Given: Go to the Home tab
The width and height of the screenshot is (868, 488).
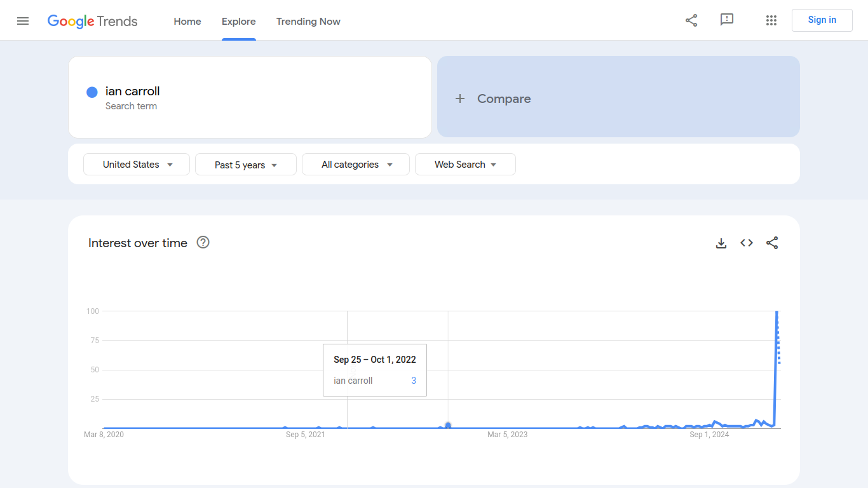Looking at the screenshot, I should pyautogui.click(x=187, y=22).
